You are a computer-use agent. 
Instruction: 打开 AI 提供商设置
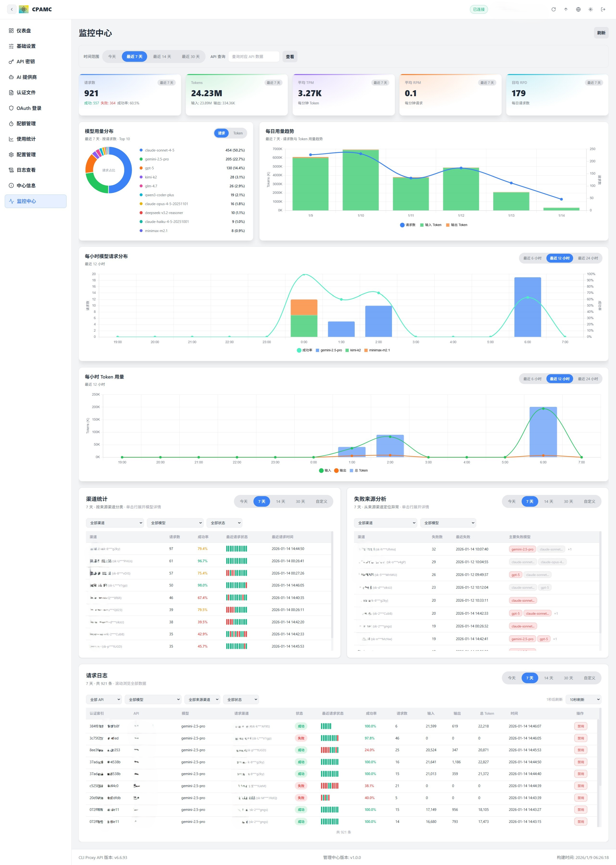click(x=26, y=77)
